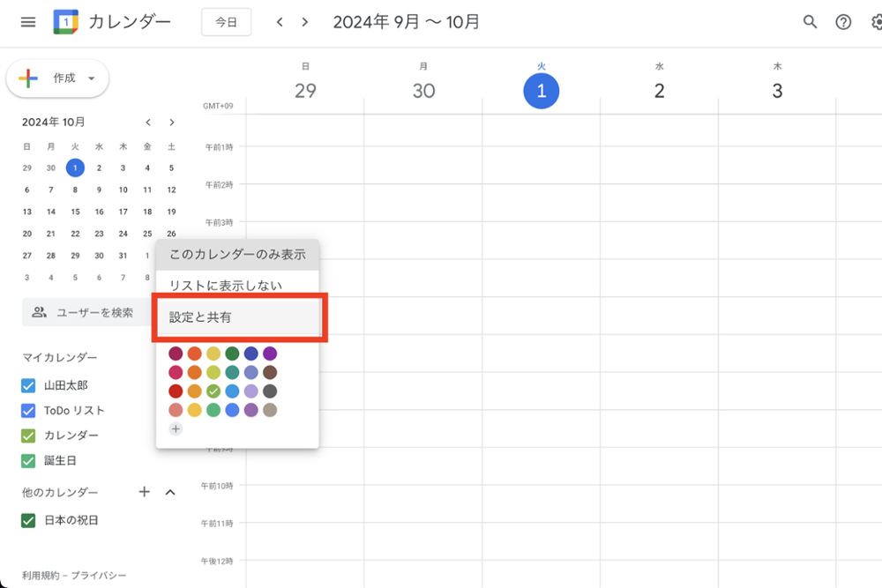
Task: Disable the 日本の祝日 calendar checkbox
Action: 28,520
